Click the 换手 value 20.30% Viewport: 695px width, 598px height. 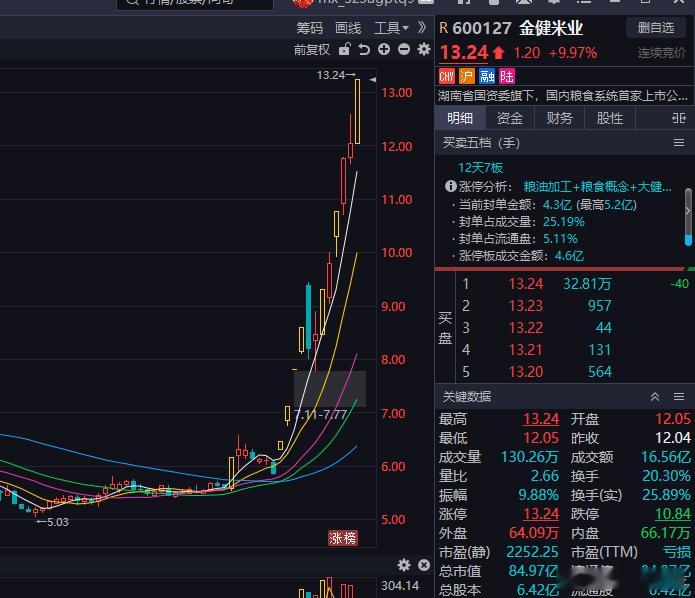[x=666, y=476]
